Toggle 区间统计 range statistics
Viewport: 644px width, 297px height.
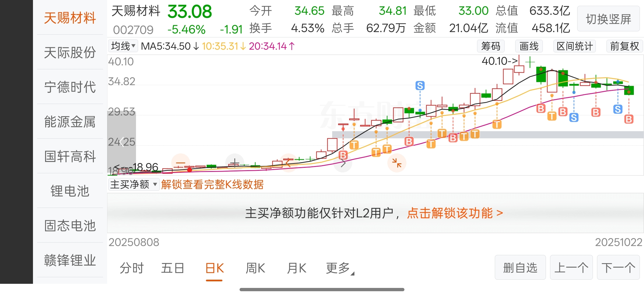pos(574,46)
